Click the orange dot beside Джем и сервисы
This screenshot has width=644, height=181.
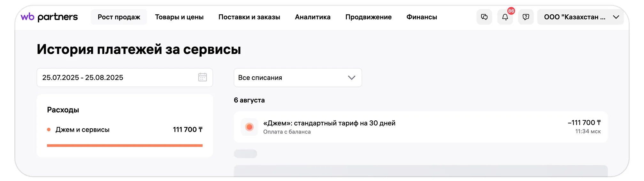coord(49,130)
